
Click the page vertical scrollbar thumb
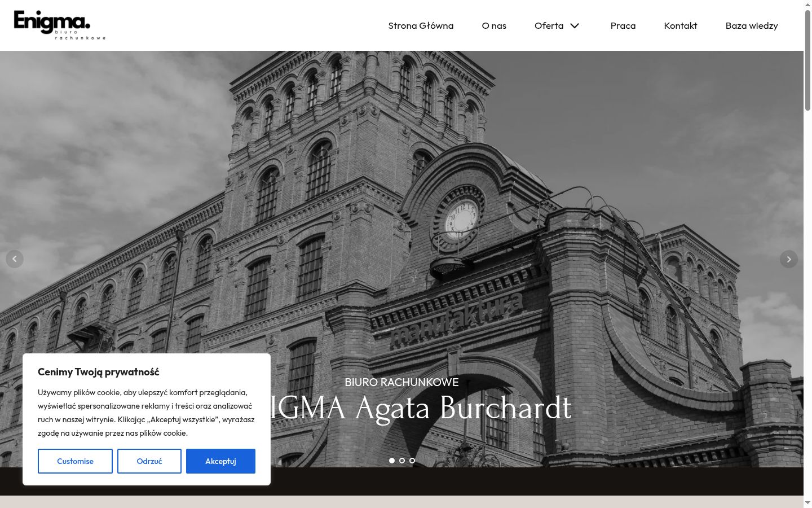pyautogui.click(x=807, y=59)
